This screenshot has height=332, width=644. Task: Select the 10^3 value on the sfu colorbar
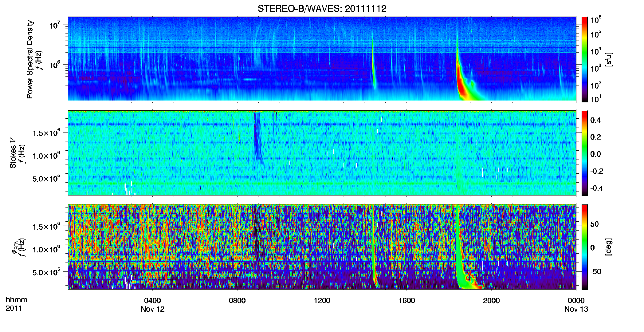596,68
